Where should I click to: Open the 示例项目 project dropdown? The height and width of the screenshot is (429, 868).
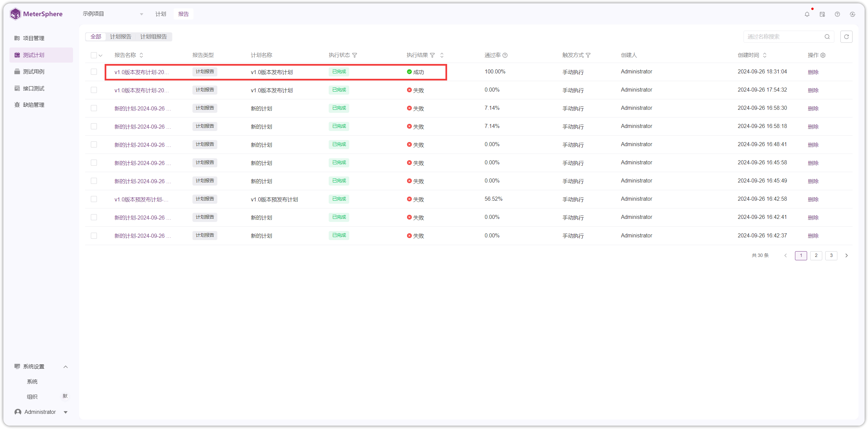coord(113,14)
